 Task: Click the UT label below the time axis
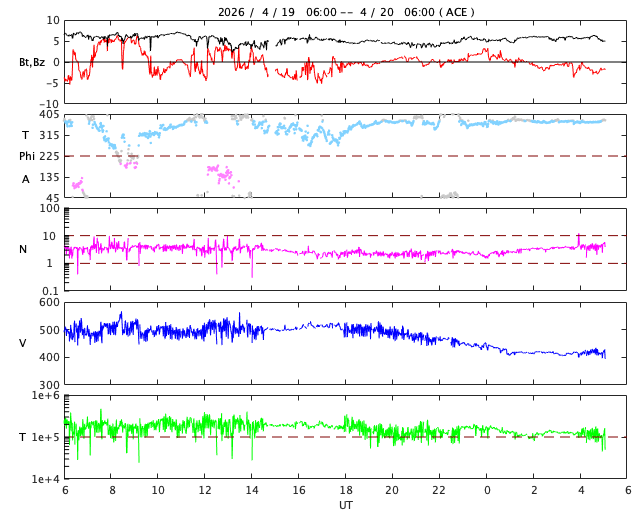point(346,505)
